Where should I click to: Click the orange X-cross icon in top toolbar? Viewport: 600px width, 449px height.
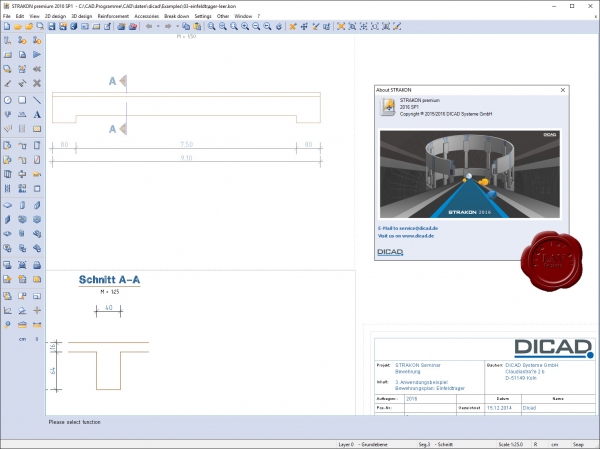(x=293, y=26)
